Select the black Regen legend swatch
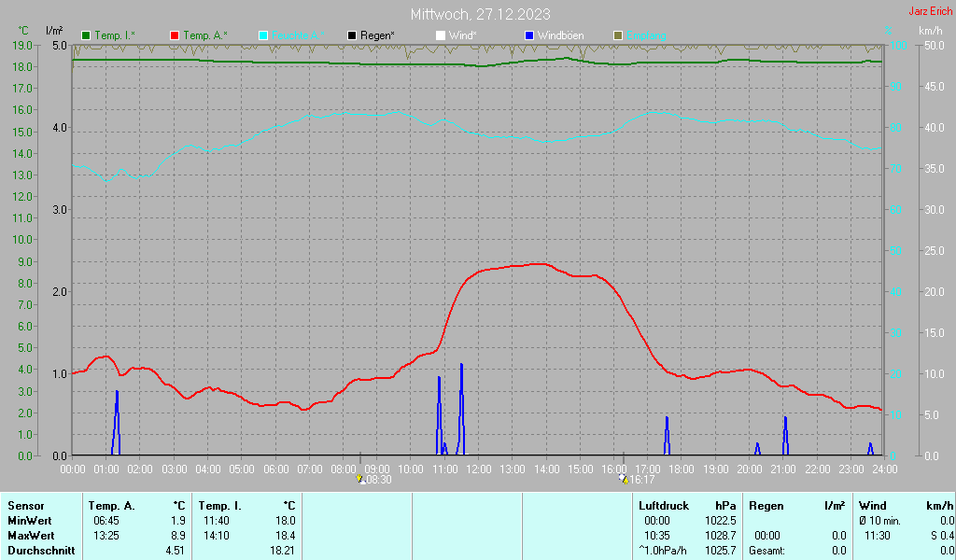956x560 pixels. 352,35
